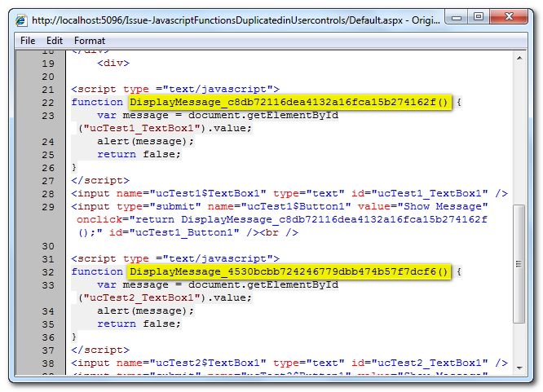Viewport: 543px width, 392px height.
Task: Click line number 22 in the gutter
Action: coord(46,102)
